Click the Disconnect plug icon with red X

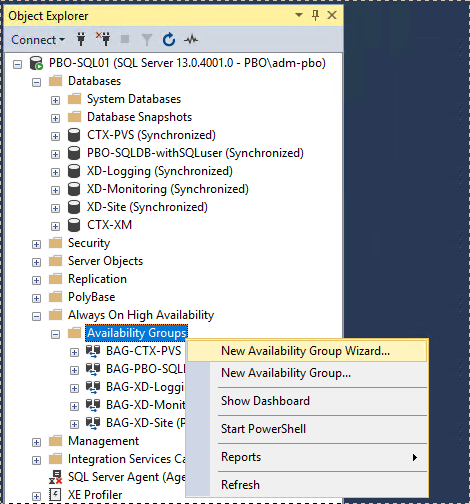[x=104, y=39]
